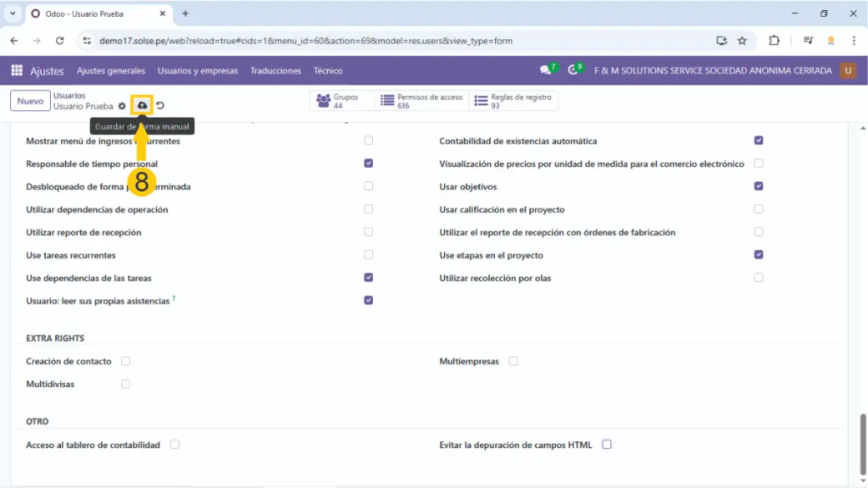This screenshot has width=868, height=488.
Task: Open the browser extensions puzzle icon
Action: (774, 40)
